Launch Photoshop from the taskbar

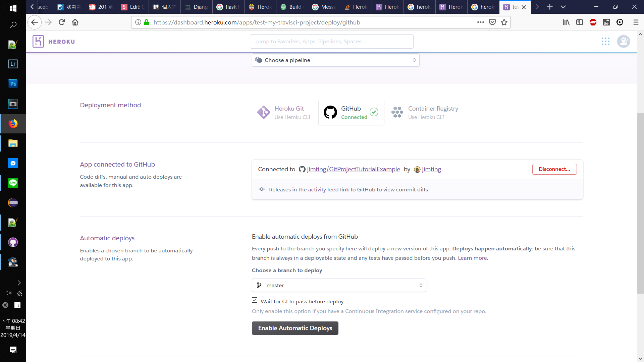click(13, 84)
